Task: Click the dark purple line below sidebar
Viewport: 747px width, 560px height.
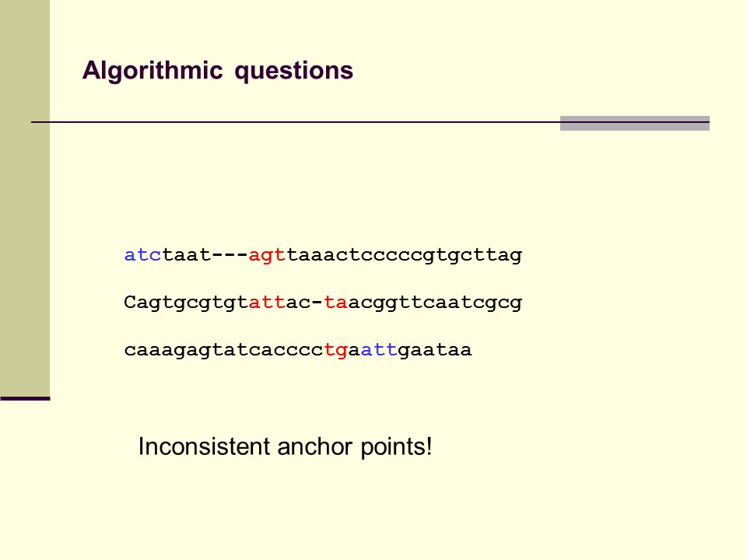Action: tap(25, 398)
